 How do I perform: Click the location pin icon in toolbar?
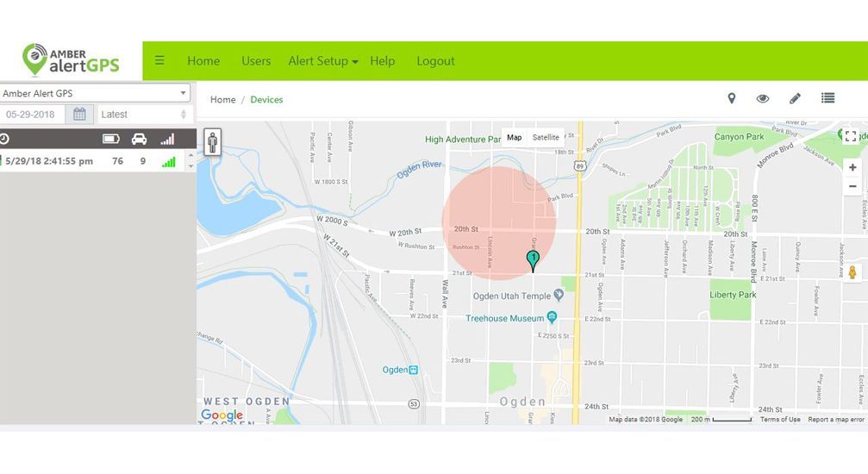click(x=731, y=98)
